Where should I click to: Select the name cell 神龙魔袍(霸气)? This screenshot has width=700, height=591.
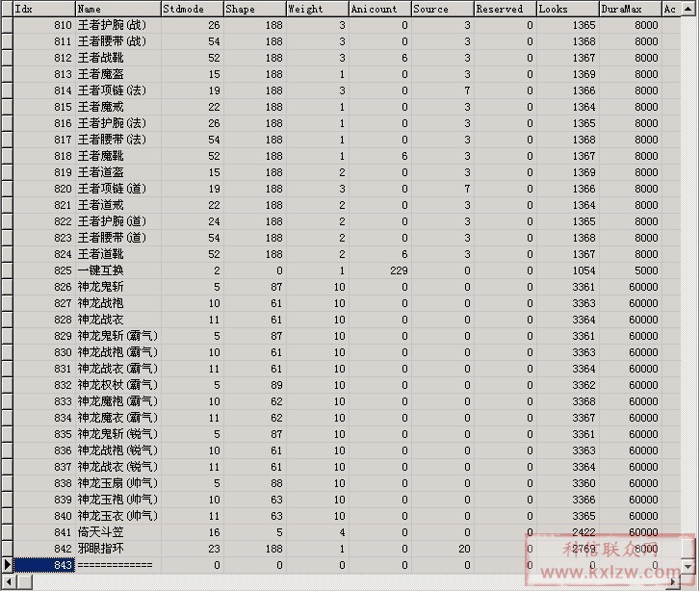click(117, 401)
